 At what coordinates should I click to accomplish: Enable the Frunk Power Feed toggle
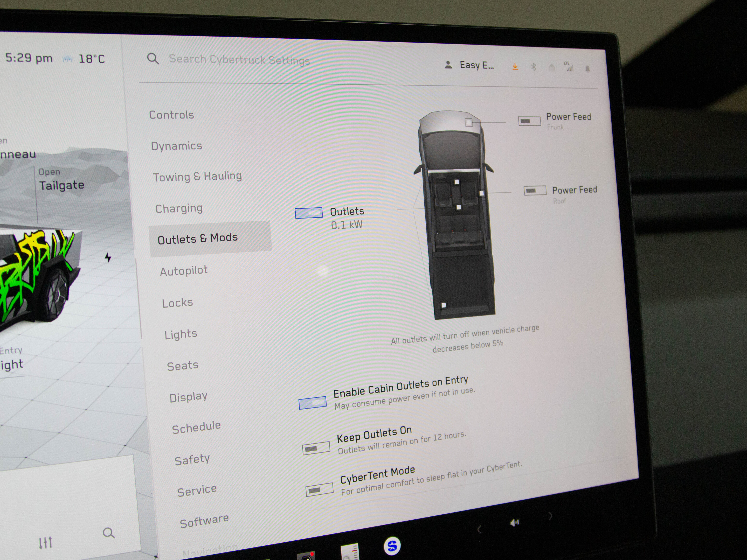point(529,121)
